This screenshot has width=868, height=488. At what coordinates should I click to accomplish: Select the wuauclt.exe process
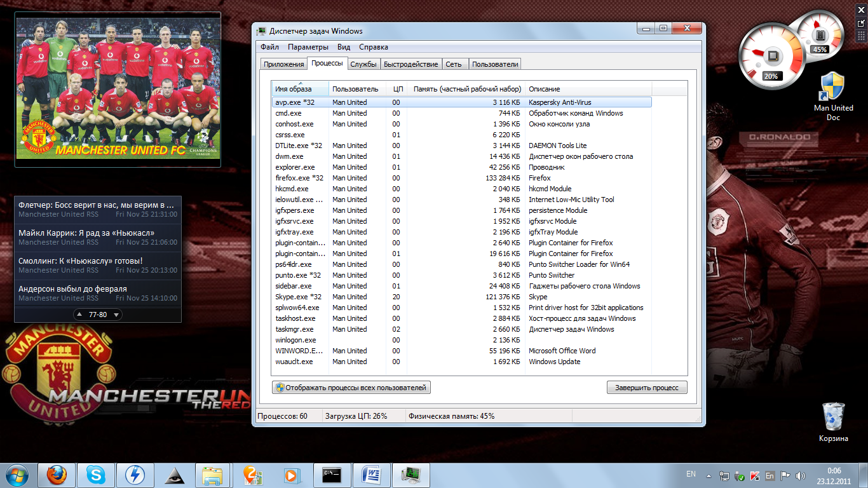click(x=462, y=362)
